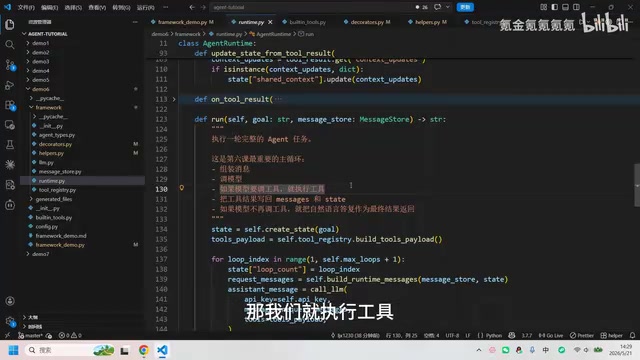
Task: Go forward with the navigation arrow
Action: 203,7
